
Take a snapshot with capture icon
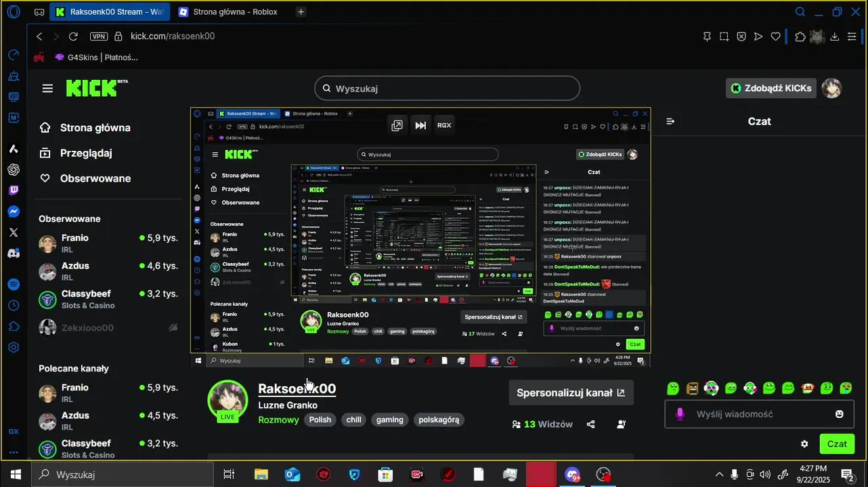(724, 37)
